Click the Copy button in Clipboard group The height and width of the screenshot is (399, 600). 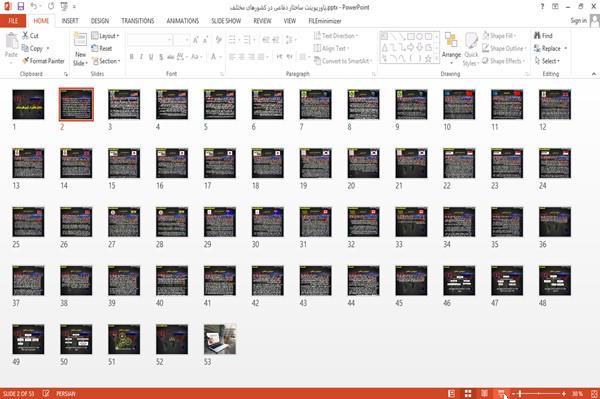pos(32,48)
